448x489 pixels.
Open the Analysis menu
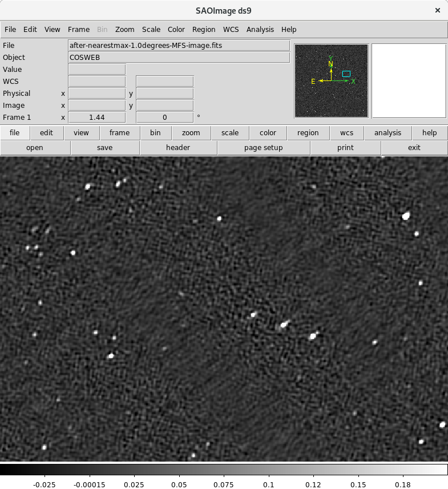click(x=260, y=30)
